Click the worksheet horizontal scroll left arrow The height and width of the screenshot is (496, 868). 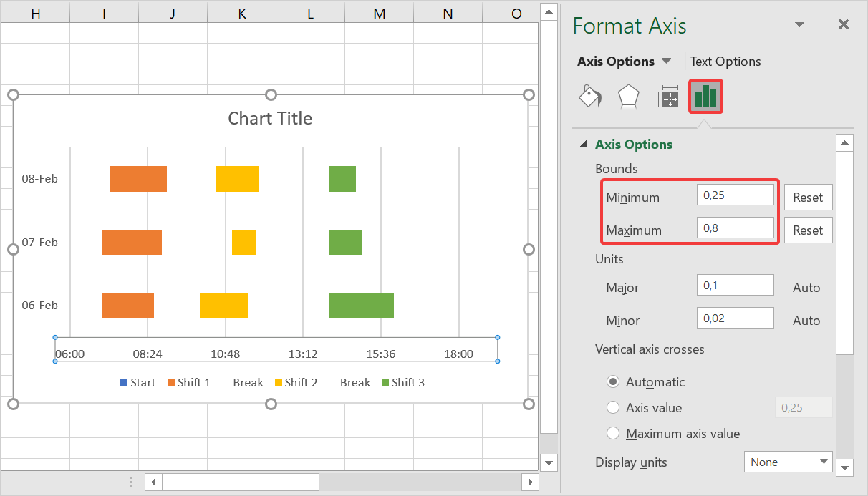pyautogui.click(x=154, y=482)
